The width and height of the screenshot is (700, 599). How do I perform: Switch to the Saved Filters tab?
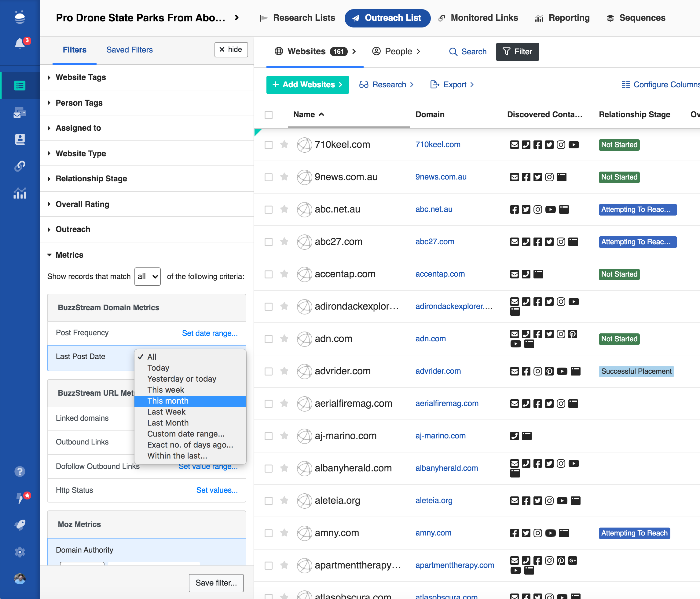(129, 50)
